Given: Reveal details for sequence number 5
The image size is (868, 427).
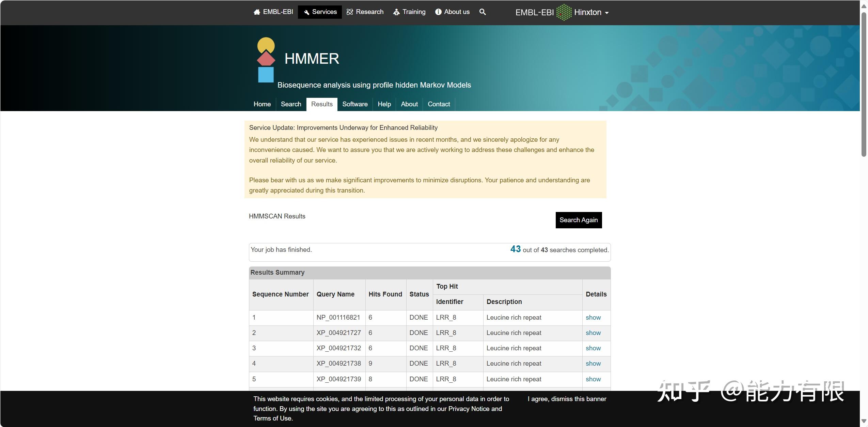Looking at the screenshot, I should point(593,379).
